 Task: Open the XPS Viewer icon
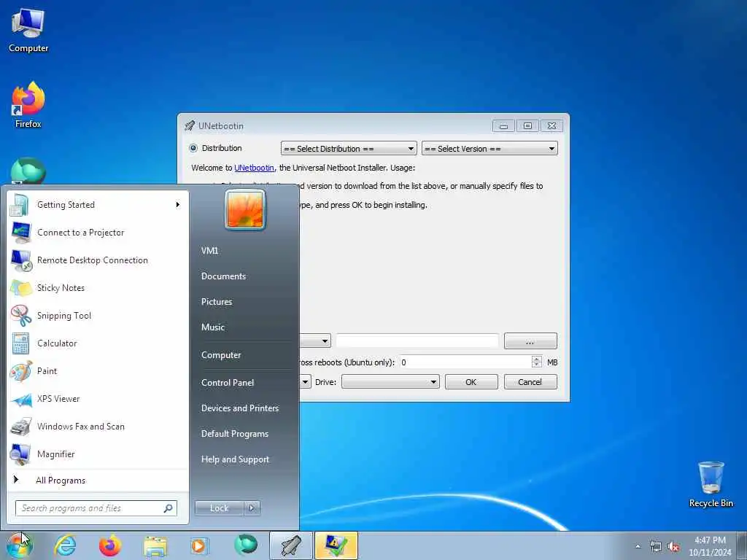[21, 400]
